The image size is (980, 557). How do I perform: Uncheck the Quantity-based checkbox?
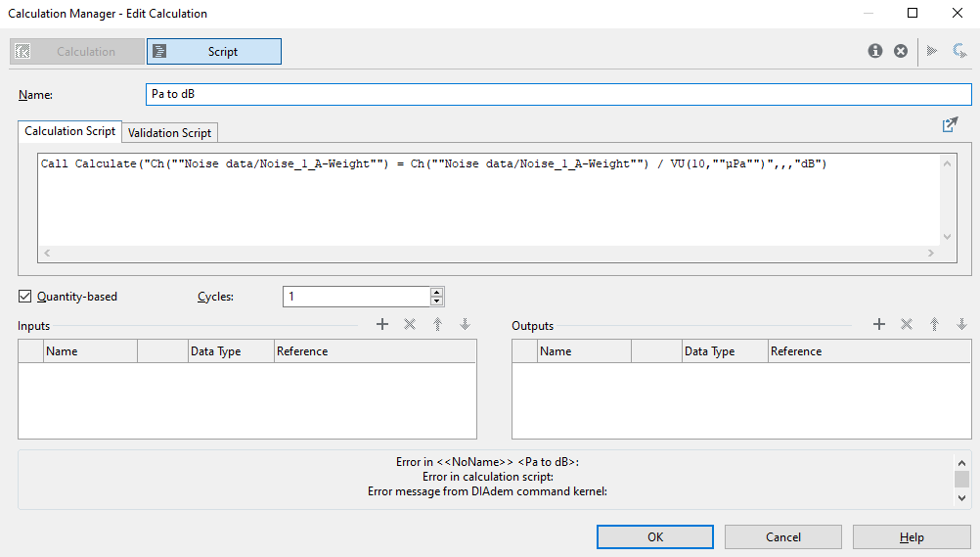(25, 297)
